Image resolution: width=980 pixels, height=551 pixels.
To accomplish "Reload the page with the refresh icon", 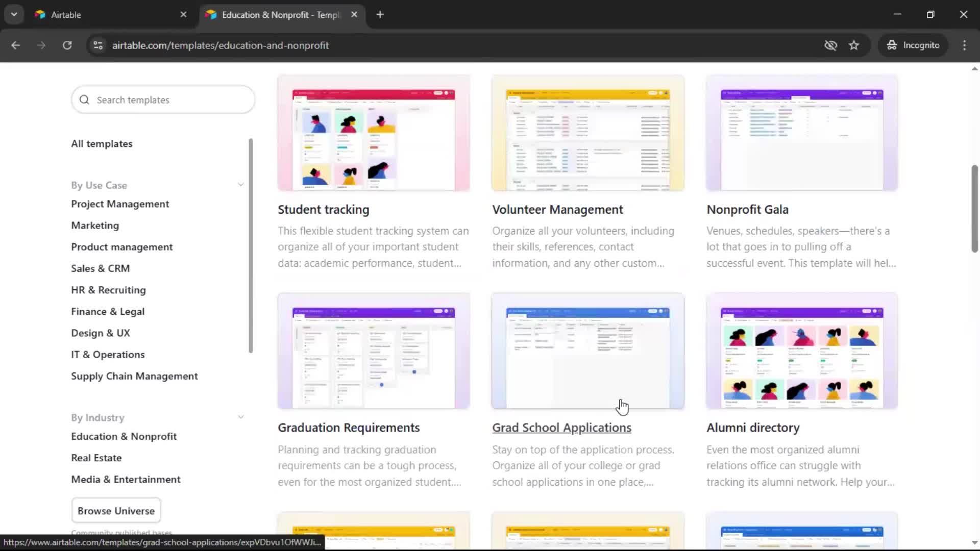I will pos(67,45).
